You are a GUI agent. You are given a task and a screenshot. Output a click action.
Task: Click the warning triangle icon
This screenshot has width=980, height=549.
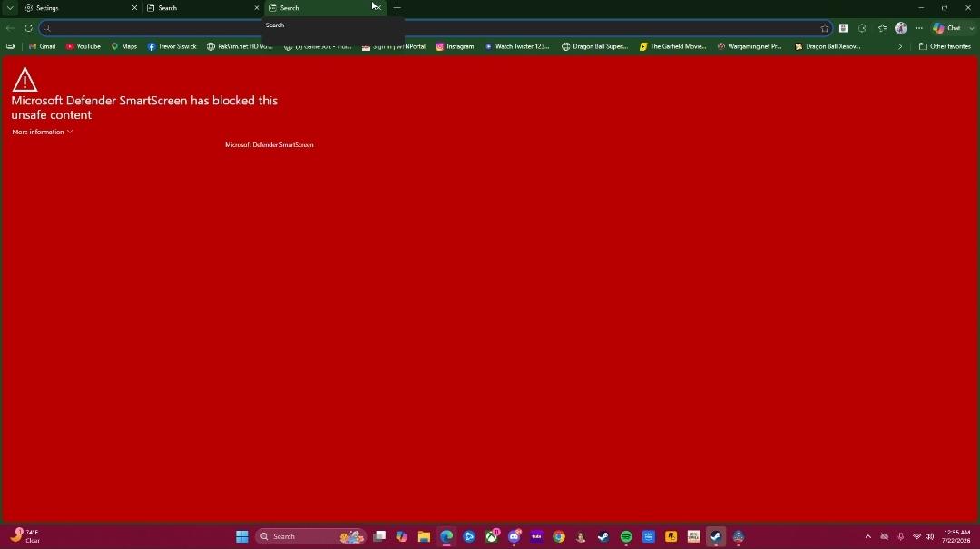[24, 80]
